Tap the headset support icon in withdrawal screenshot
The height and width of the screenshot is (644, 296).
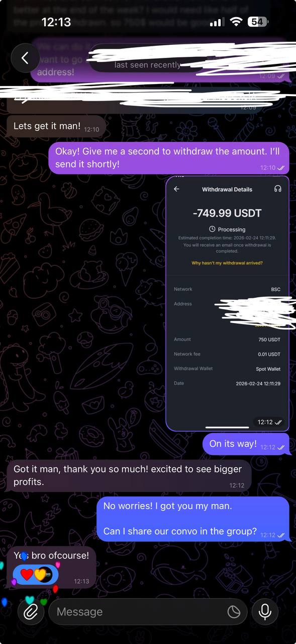277,189
